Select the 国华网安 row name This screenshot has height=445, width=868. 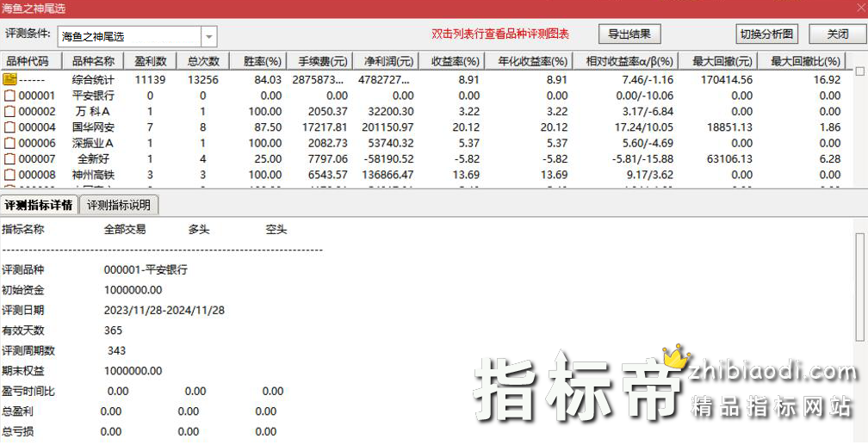click(x=94, y=127)
